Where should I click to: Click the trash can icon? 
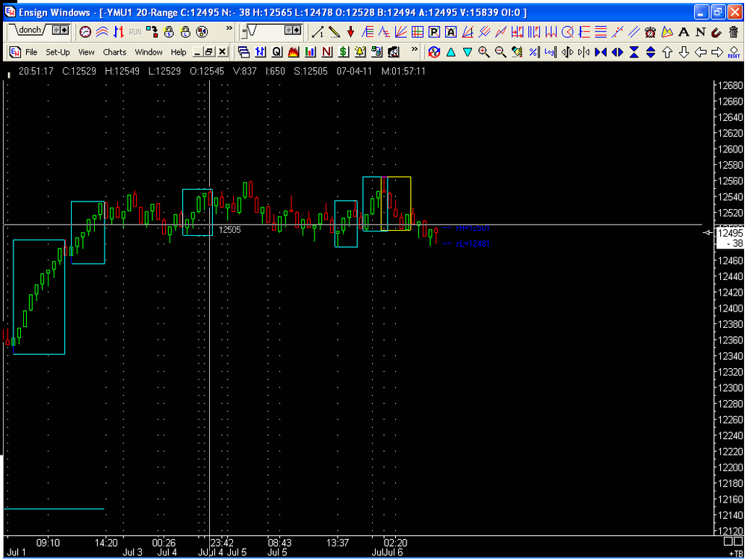point(734,32)
